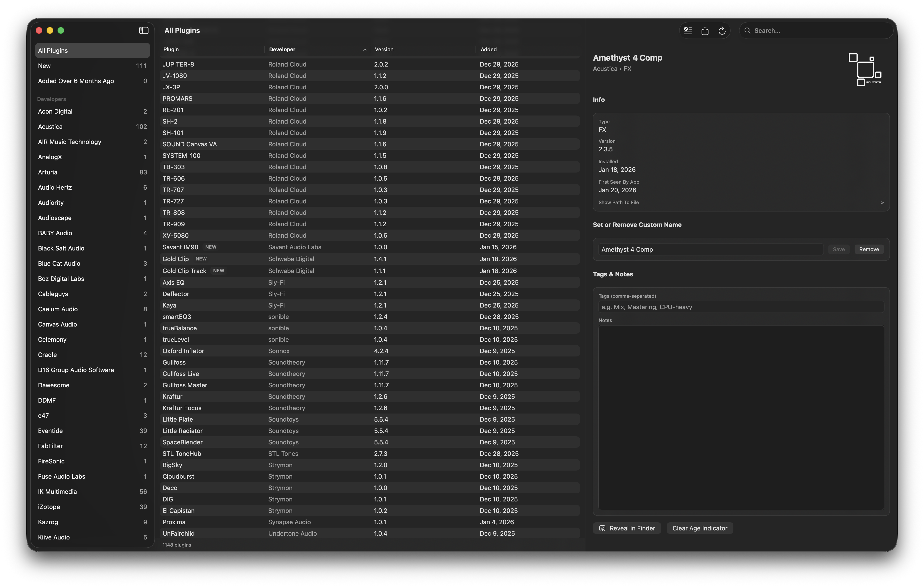The image size is (924, 587).
Task: Select Arturia developer in sidebar
Action: tap(92, 172)
